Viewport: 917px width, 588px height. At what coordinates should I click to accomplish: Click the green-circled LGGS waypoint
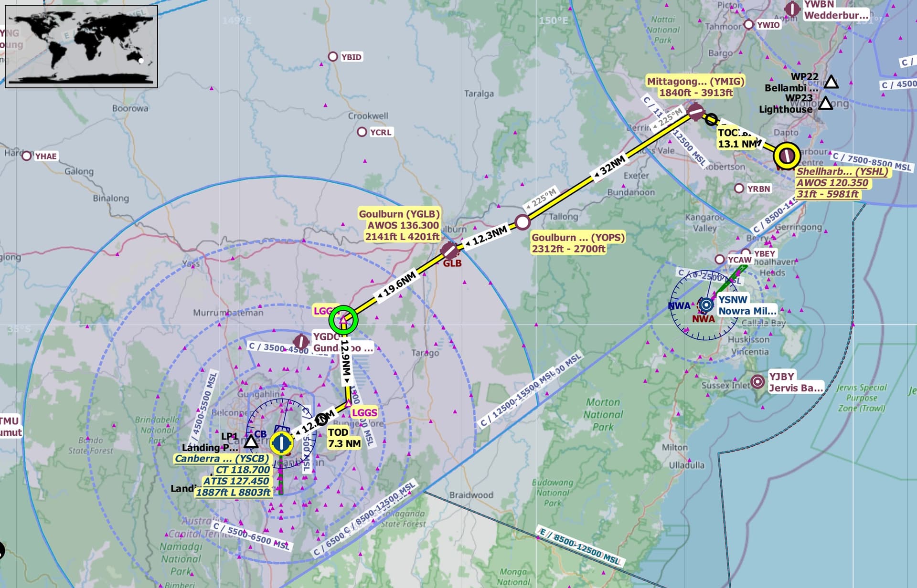pyautogui.click(x=343, y=318)
